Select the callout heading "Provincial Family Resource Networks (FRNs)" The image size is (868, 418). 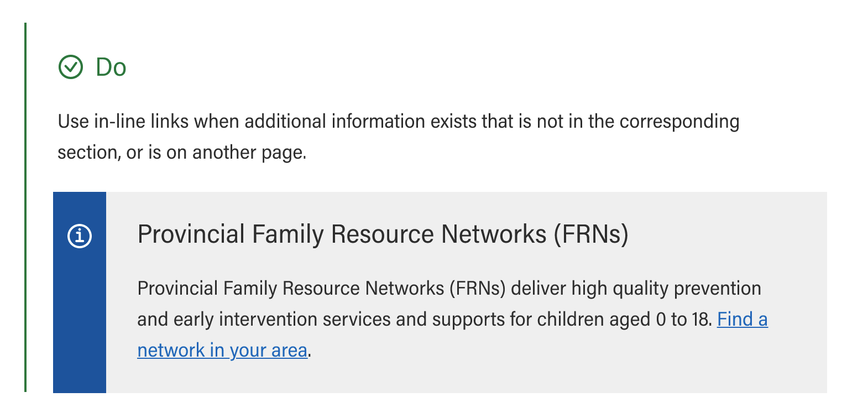click(x=383, y=234)
